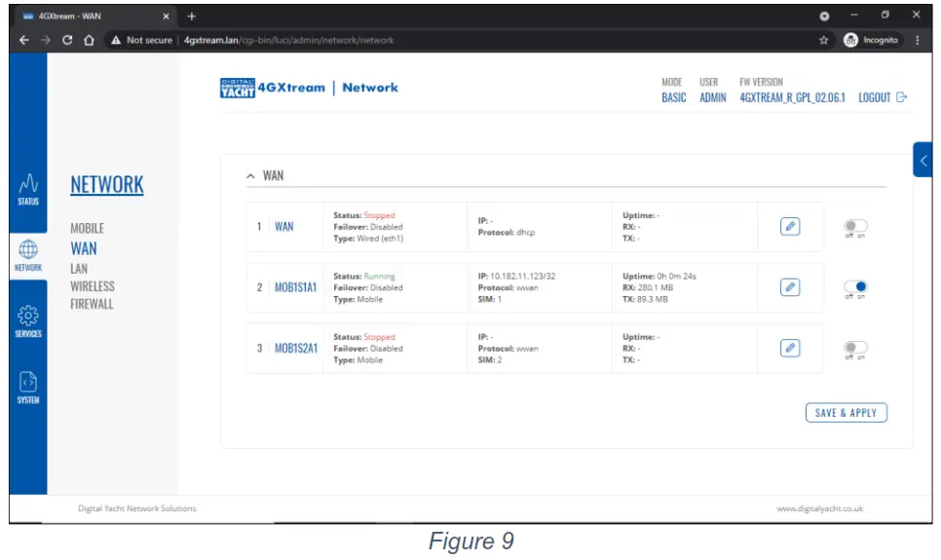Click Digital Yacht Network Solutions footer text
Viewport: 941px width, 560px height.
click(136, 508)
